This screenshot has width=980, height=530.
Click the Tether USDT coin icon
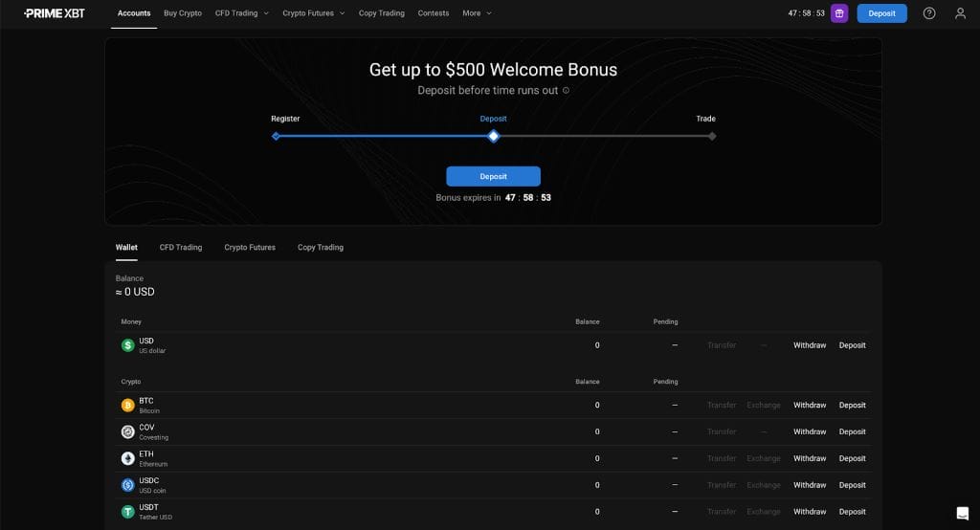point(128,512)
